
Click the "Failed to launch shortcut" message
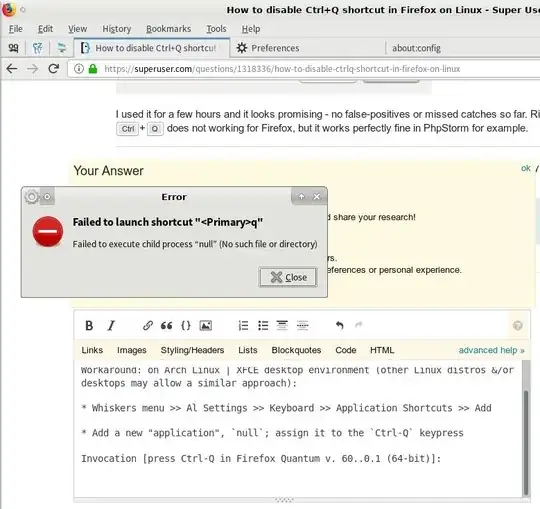coord(168,222)
